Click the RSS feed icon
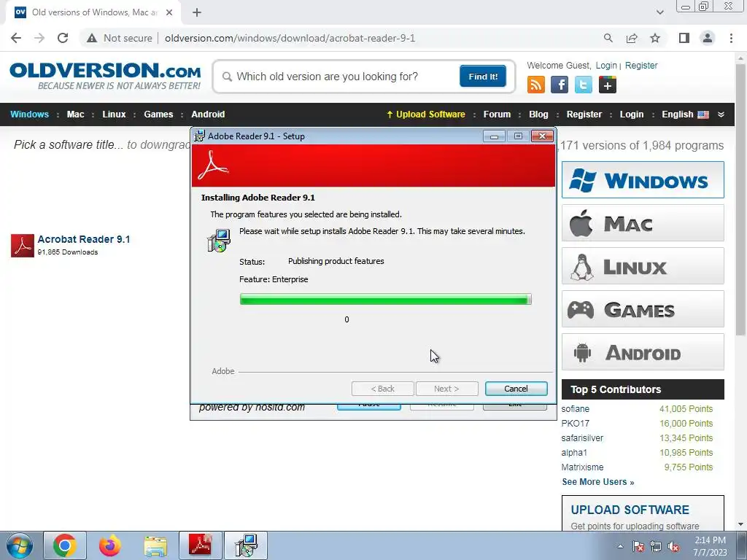 536,85
